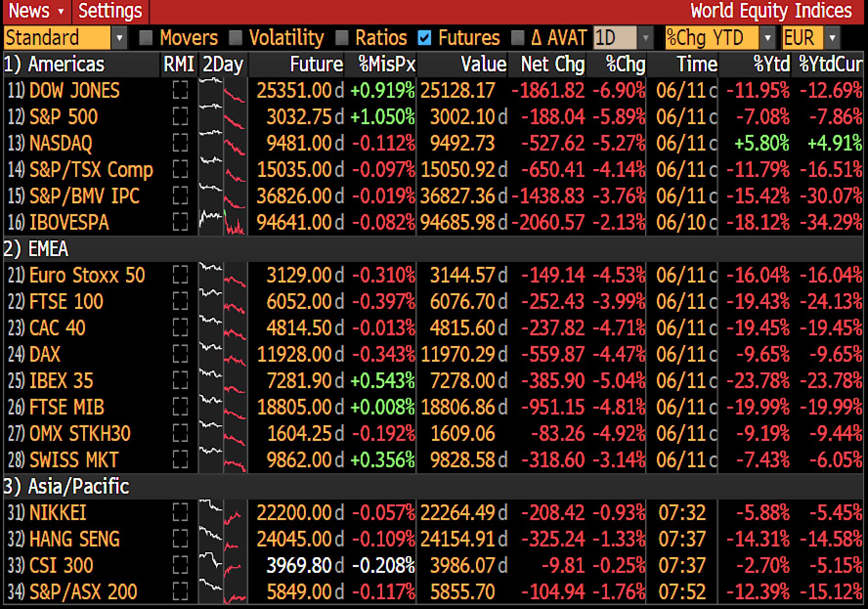
Task: Open the CSI 300 2Day sparkline chart
Action: coord(223,565)
